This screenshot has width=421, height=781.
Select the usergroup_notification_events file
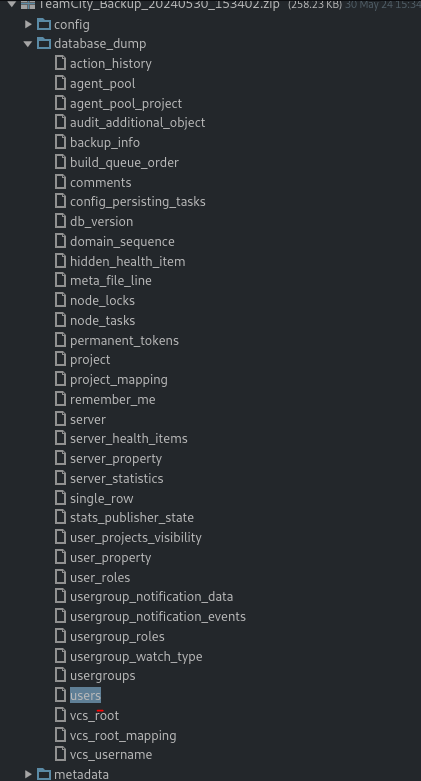click(158, 617)
